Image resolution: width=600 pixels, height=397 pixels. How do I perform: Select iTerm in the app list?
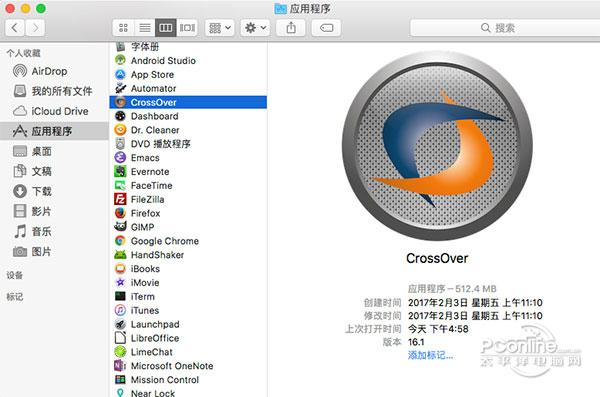point(188,297)
